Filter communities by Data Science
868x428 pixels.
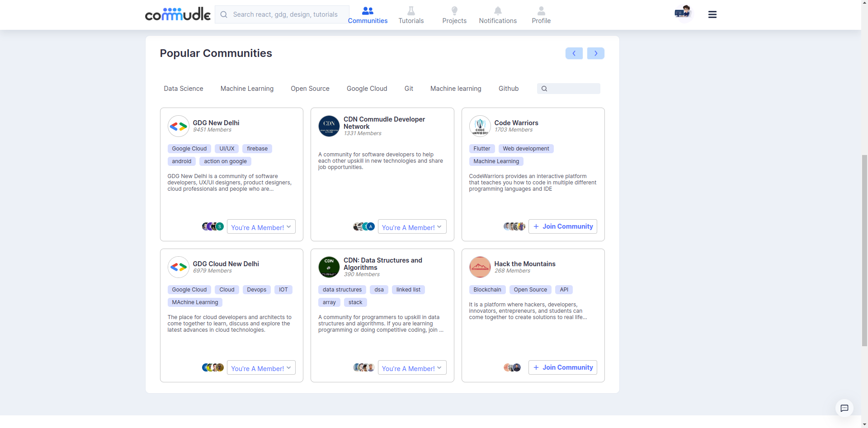coord(184,89)
